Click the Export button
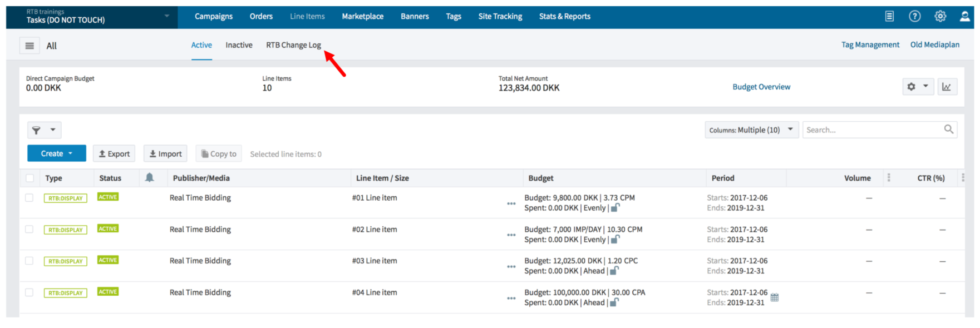 [x=114, y=154]
